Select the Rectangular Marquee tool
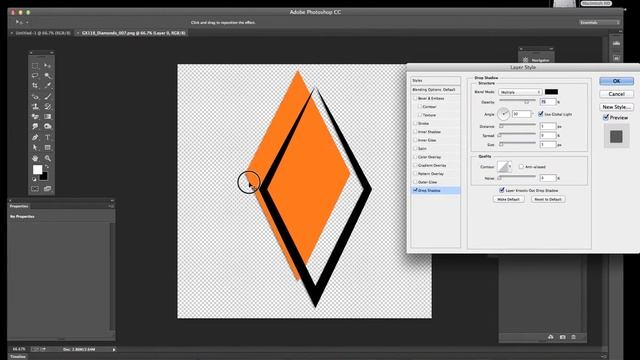Screen dimensions: 640x360 point(35,66)
